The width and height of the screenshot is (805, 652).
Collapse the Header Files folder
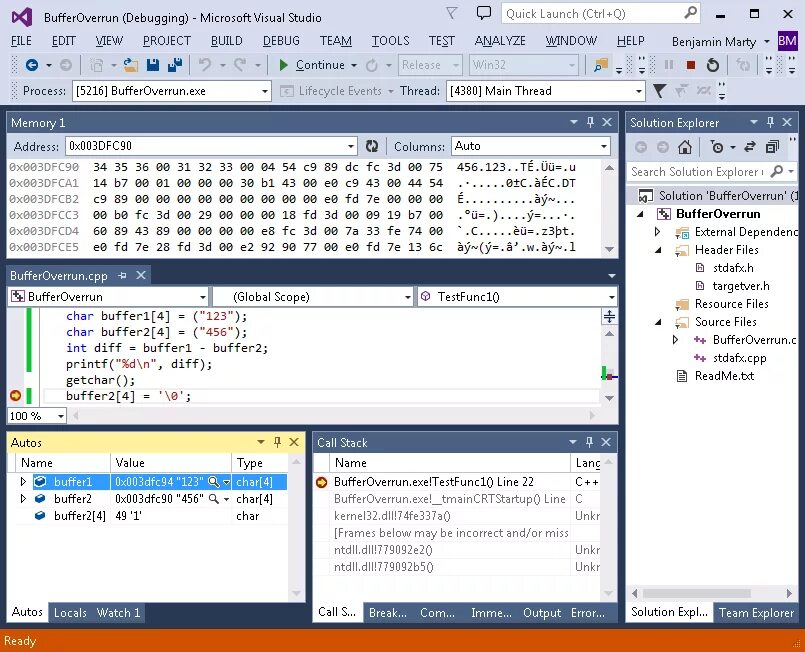[x=658, y=251]
